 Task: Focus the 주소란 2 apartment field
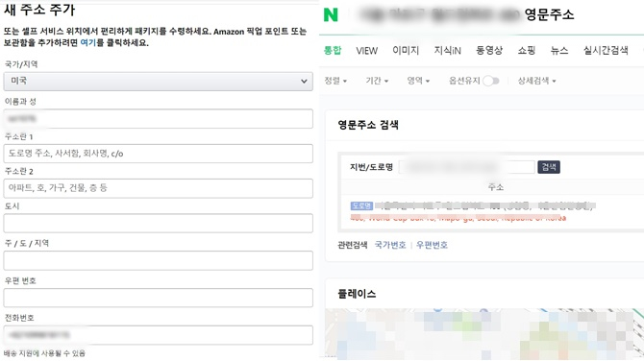click(159, 188)
